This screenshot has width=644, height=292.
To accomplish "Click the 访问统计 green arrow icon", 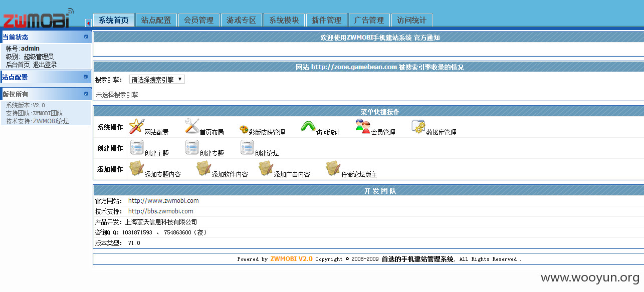I will [x=308, y=127].
